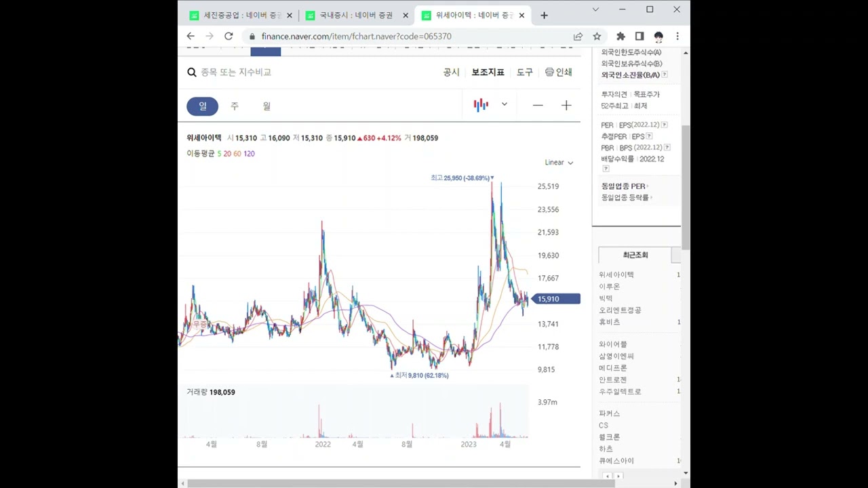The height and width of the screenshot is (488, 868).
Task: Open 우주일렉트로 in recent list
Action: 620,391
